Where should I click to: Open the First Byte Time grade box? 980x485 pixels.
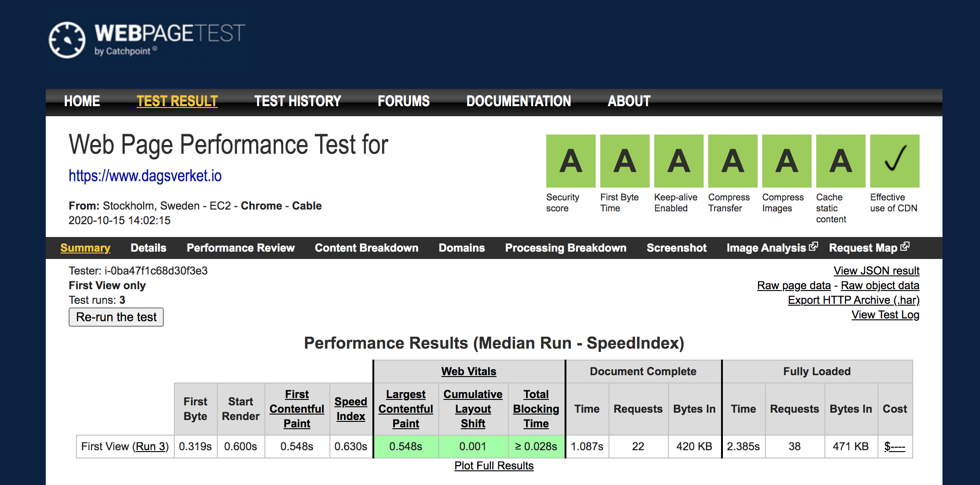[x=625, y=161]
